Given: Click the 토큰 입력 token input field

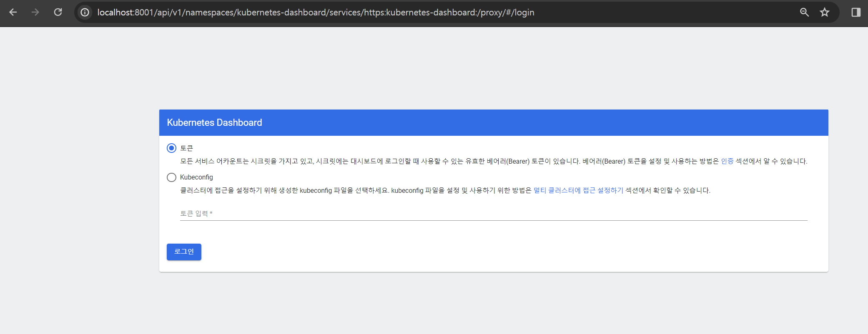Looking at the screenshot, I should click(x=494, y=214).
